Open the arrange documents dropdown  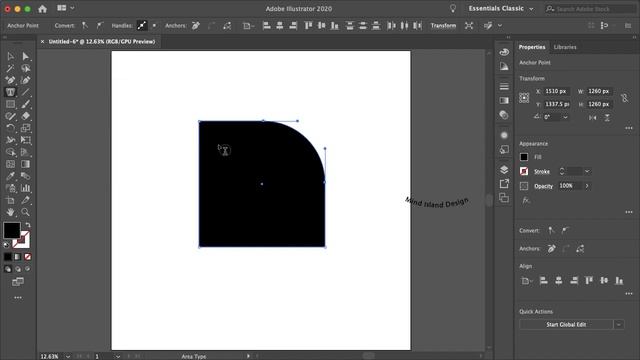[66, 8]
